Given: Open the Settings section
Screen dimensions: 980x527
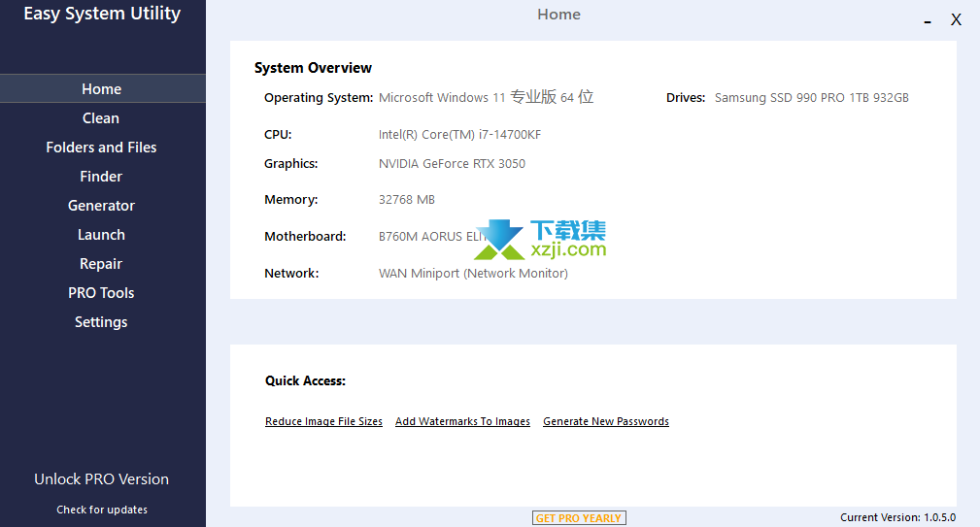Looking at the screenshot, I should (101, 322).
